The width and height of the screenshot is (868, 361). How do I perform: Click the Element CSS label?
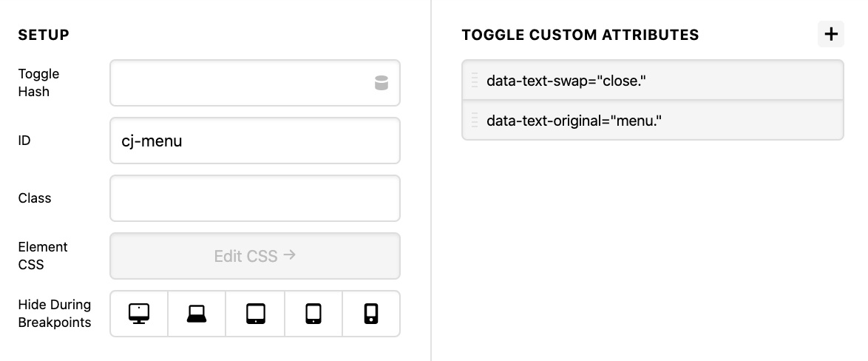[43, 256]
